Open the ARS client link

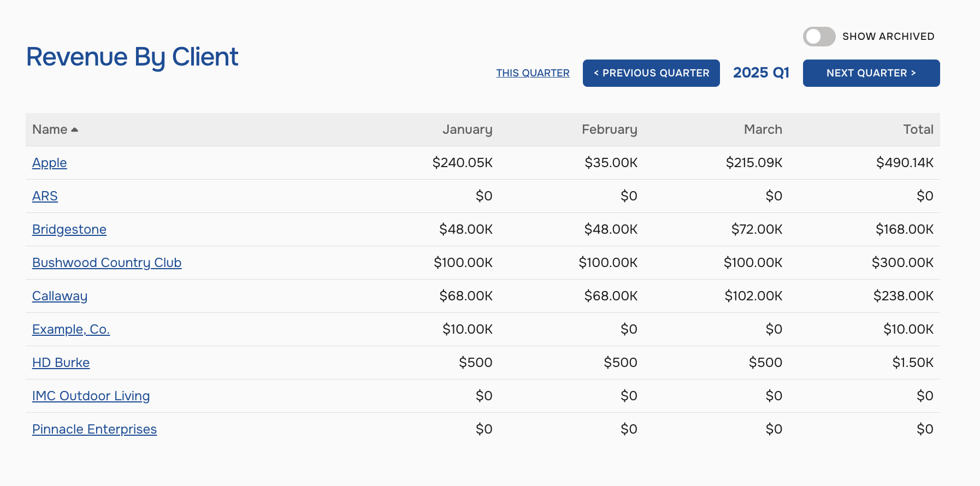45,196
